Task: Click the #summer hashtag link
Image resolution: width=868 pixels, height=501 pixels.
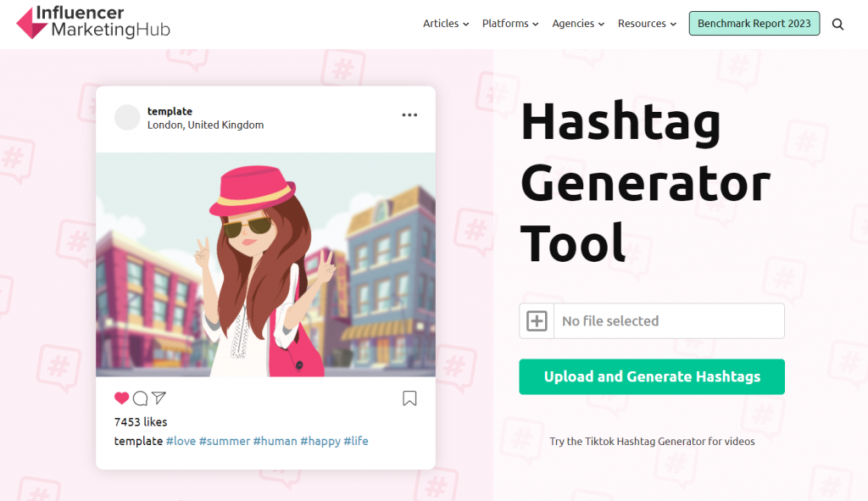Action: (225, 441)
